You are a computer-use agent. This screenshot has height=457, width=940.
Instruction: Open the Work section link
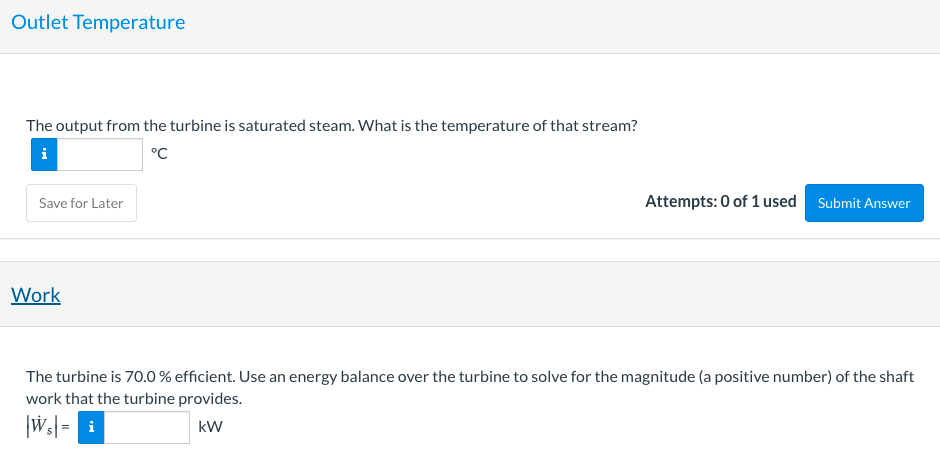click(x=36, y=295)
